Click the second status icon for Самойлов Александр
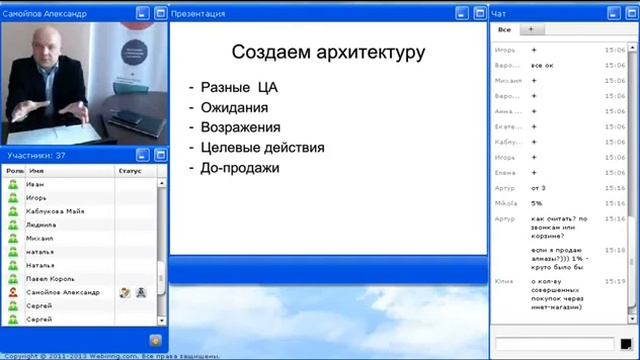 (141, 292)
